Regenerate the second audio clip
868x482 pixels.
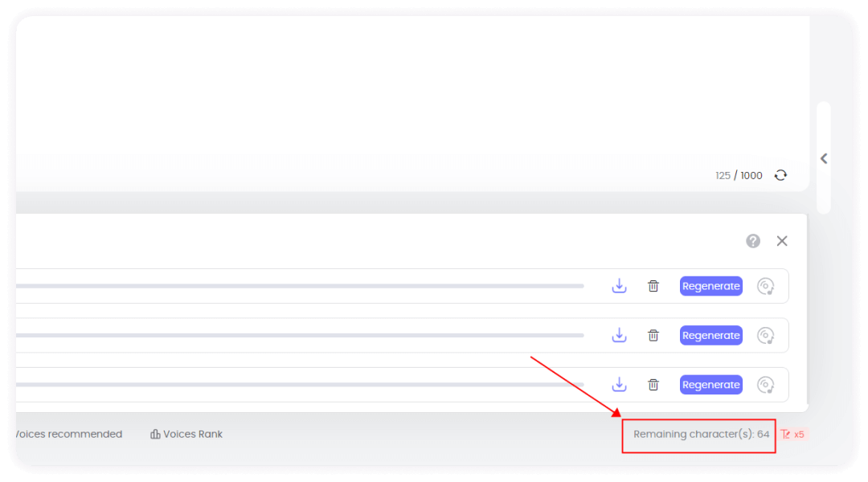pyautogui.click(x=710, y=336)
